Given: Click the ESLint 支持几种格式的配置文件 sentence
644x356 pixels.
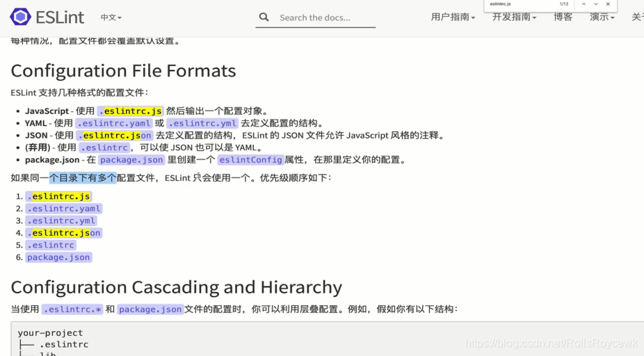Looking at the screenshot, I should 79,92.
